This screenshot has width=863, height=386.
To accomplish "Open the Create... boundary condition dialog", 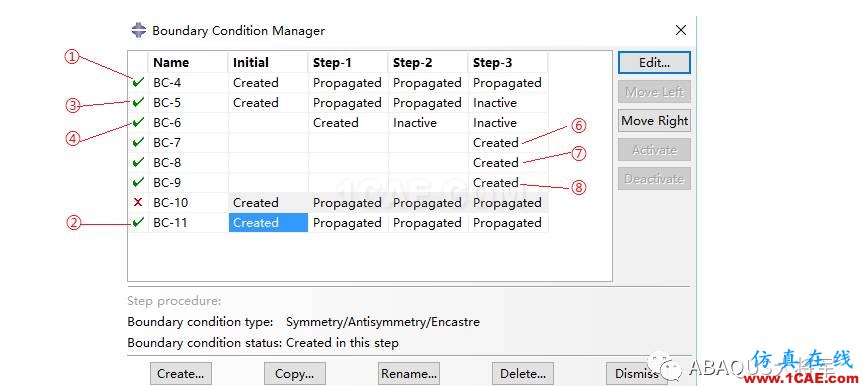I will point(181,374).
